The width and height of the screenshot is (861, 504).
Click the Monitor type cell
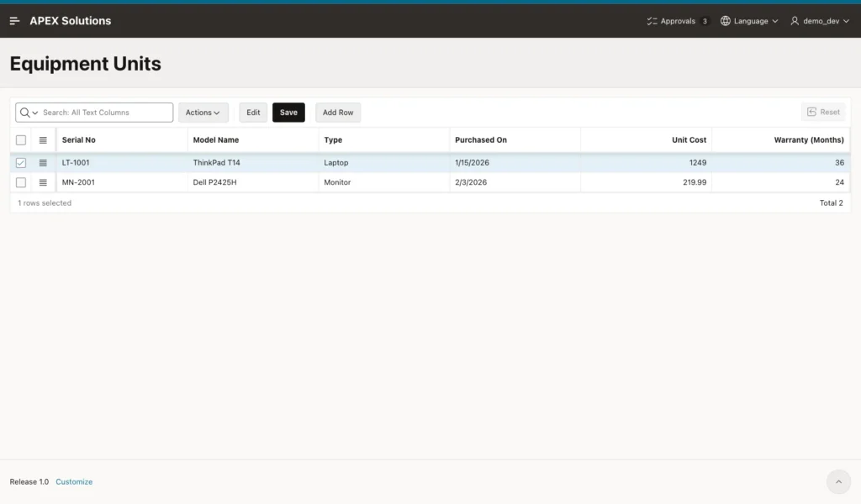(x=384, y=182)
